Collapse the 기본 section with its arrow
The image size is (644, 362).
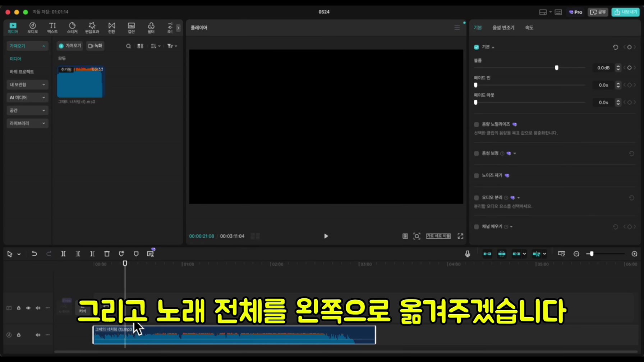click(493, 47)
